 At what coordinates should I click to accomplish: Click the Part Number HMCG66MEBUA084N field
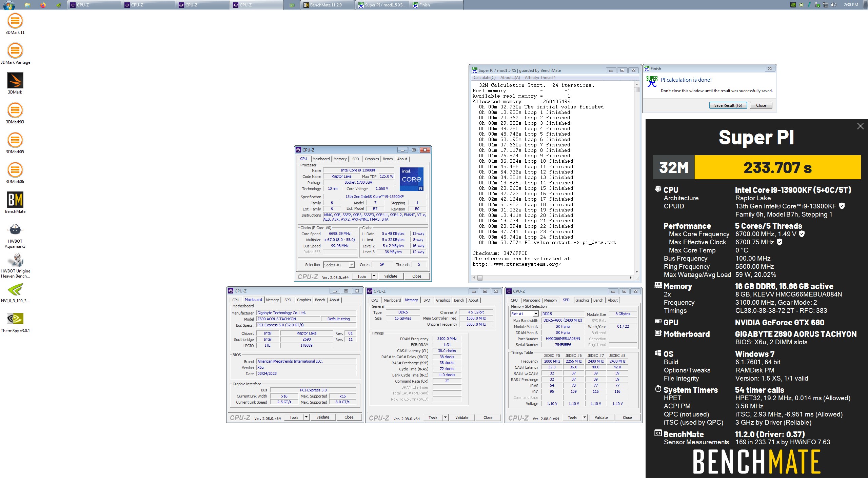pyautogui.click(x=563, y=339)
